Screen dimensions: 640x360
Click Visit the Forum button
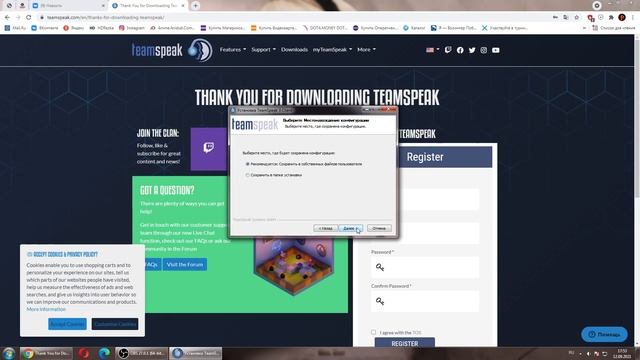click(x=184, y=264)
